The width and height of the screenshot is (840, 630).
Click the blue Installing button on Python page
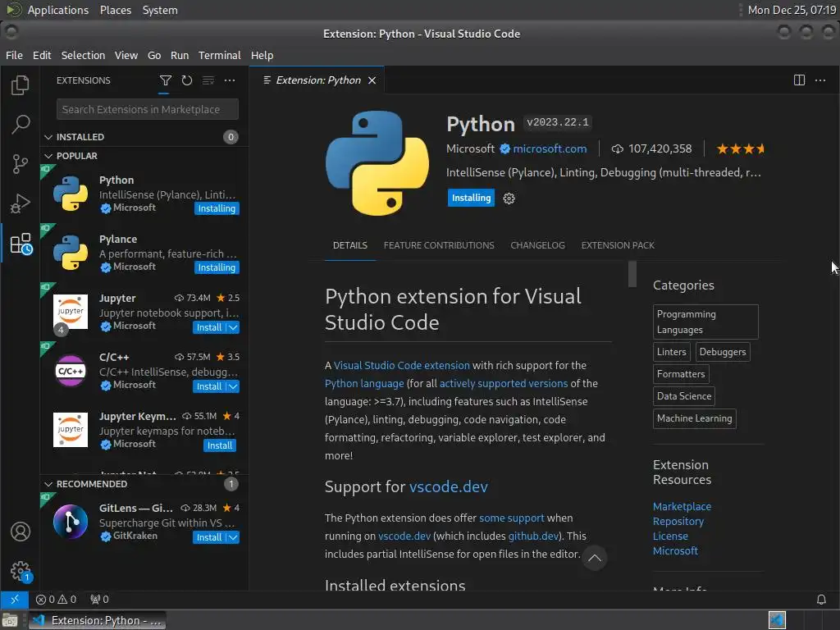tap(471, 198)
